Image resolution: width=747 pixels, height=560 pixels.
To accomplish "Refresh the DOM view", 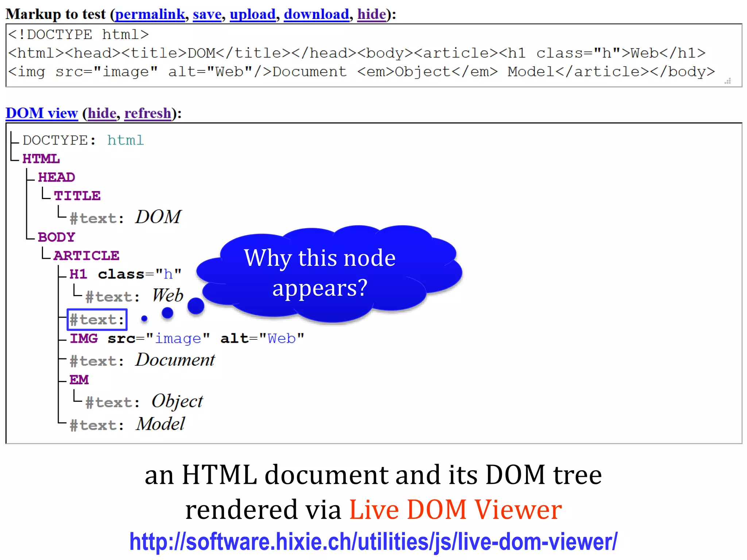I will pyautogui.click(x=148, y=113).
